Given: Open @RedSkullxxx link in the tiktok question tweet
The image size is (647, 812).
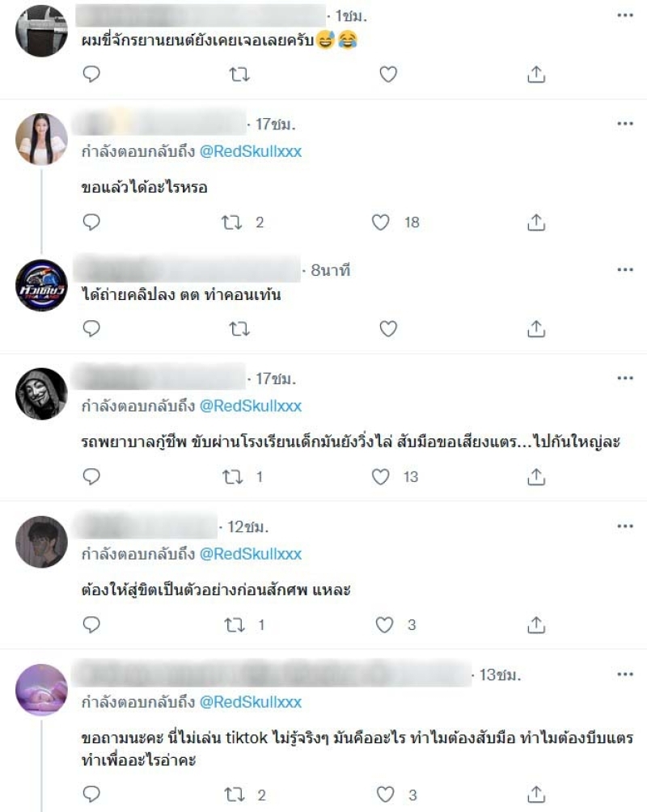Looking at the screenshot, I should pos(251,702).
